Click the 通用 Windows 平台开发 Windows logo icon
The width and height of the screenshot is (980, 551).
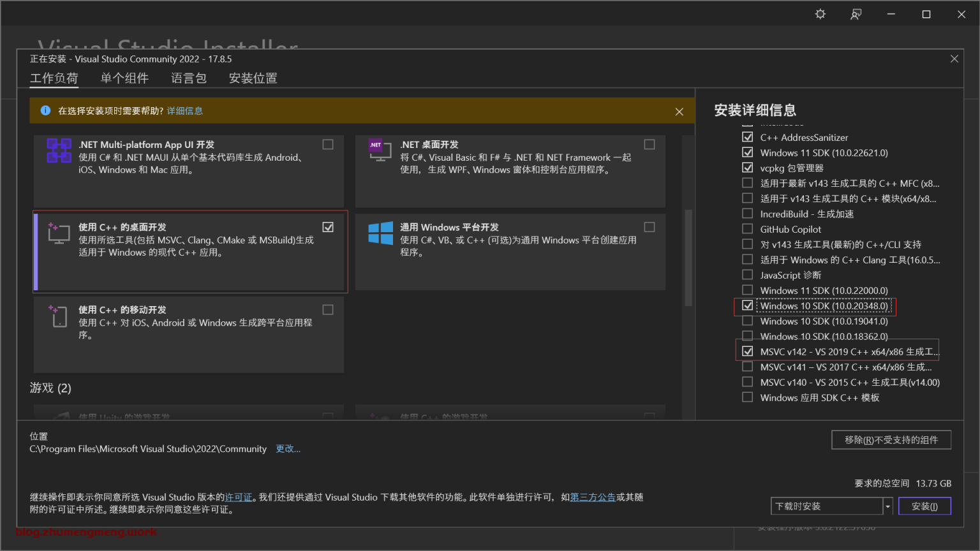point(380,233)
